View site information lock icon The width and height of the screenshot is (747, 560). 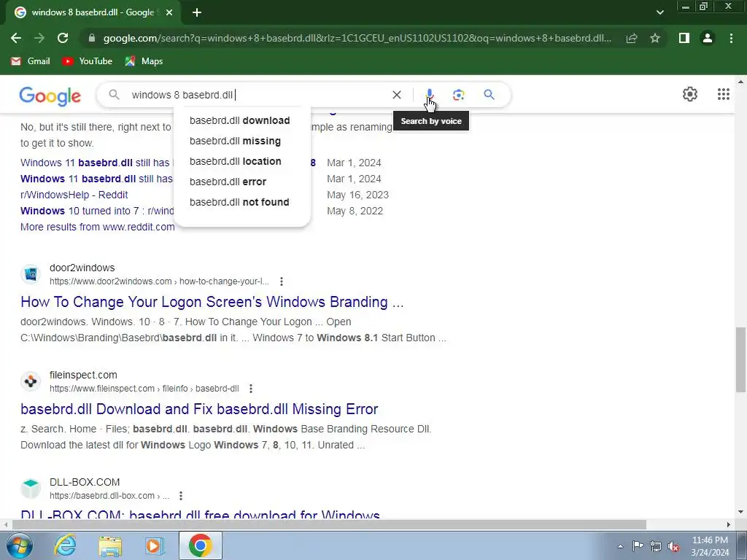92,38
